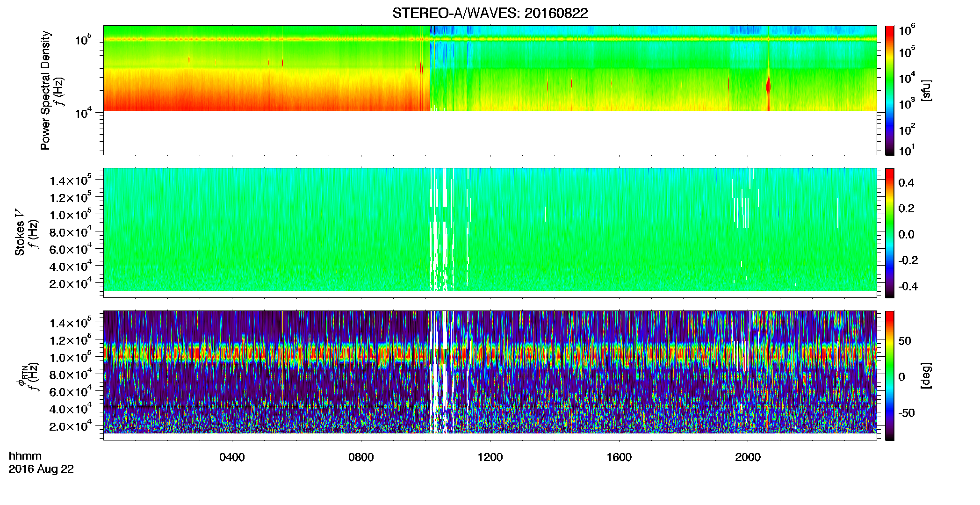Select the "1200" time tick label
This screenshot has height=505, width=980.
pyautogui.click(x=490, y=457)
